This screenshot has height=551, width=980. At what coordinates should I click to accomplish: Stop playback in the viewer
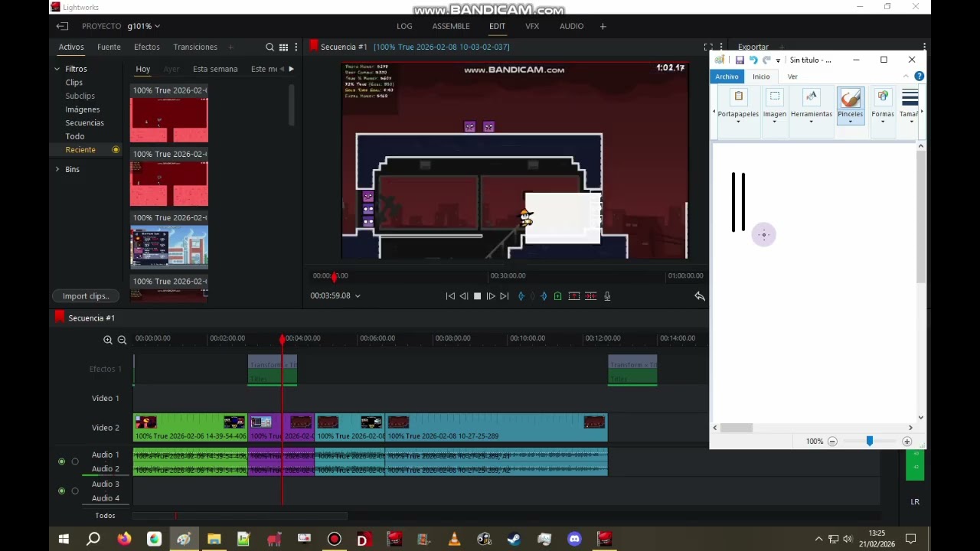(477, 296)
